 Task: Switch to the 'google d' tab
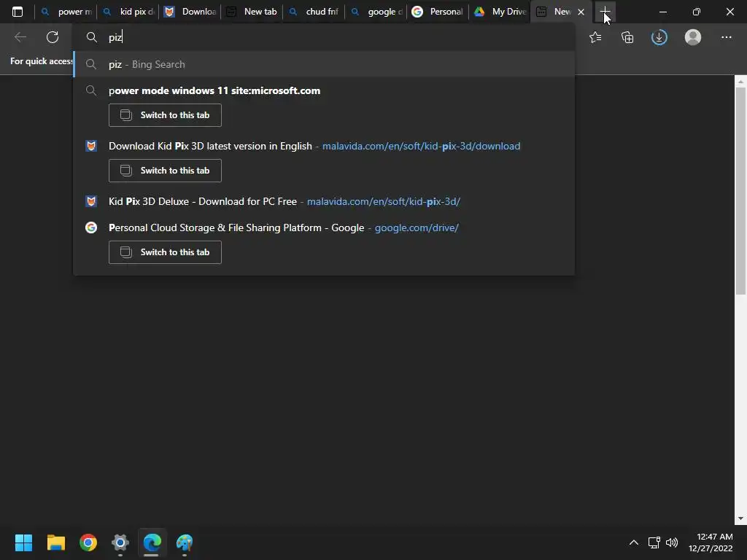376,12
